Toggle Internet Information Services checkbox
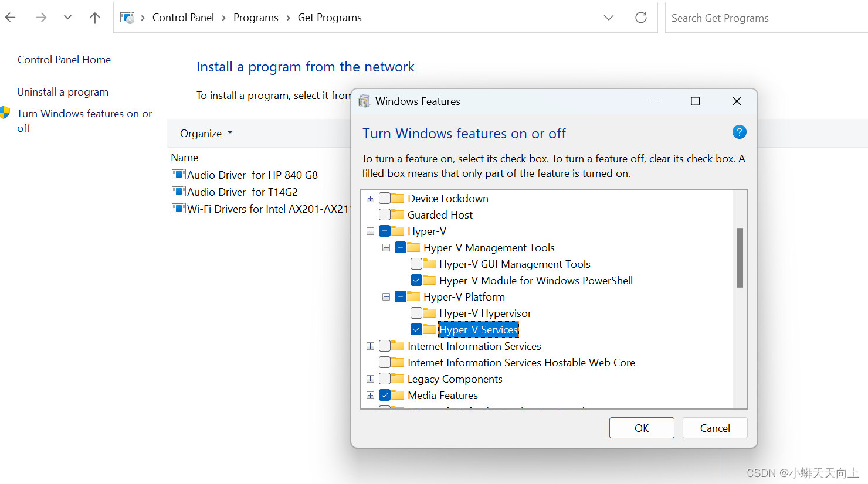Image resolution: width=868 pixels, height=484 pixels. 385,346
